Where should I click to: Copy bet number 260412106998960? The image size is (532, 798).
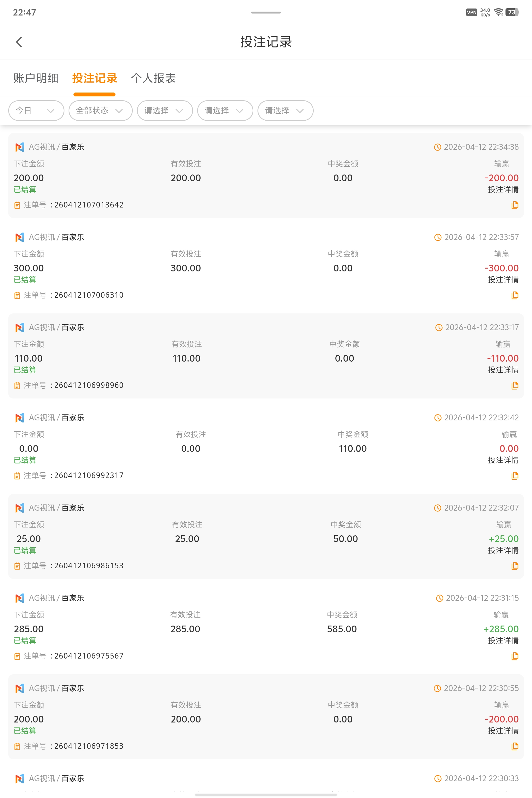pyautogui.click(x=514, y=385)
